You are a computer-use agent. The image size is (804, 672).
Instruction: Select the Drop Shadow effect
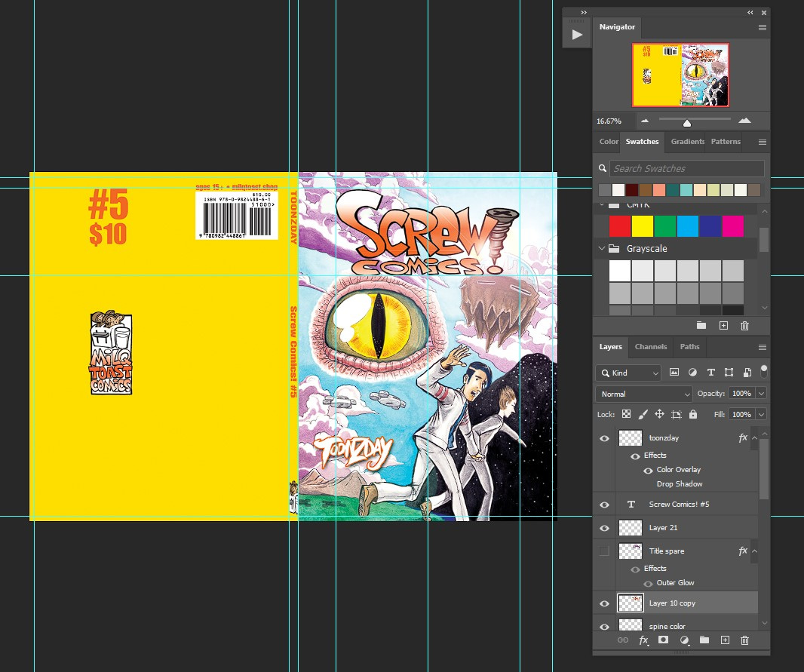coord(680,484)
